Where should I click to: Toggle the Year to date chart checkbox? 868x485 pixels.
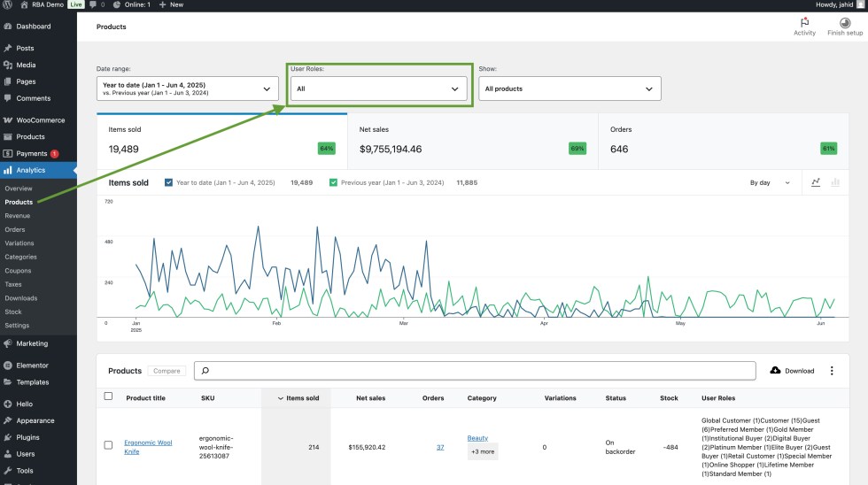[x=169, y=182]
